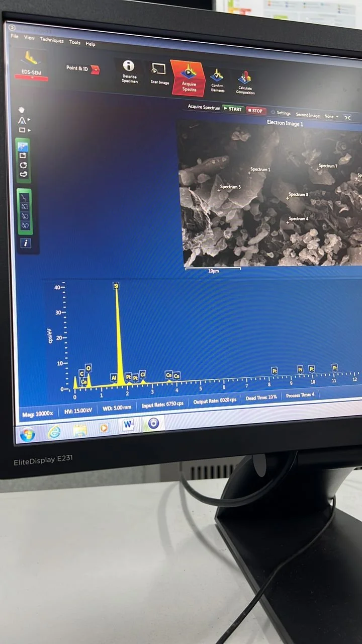Open the Help menu
This screenshot has width=362, height=644.
(x=90, y=44)
